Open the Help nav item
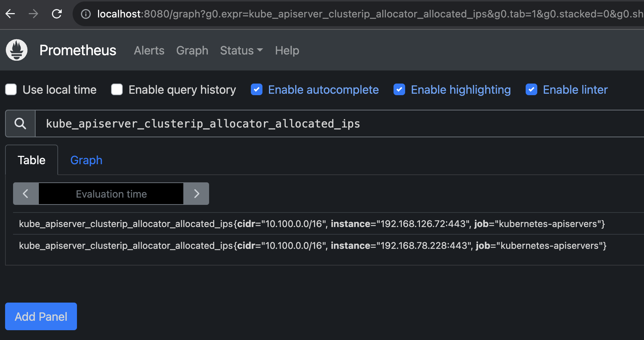Screen dimensions: 644x340 [x=287, y=50]
